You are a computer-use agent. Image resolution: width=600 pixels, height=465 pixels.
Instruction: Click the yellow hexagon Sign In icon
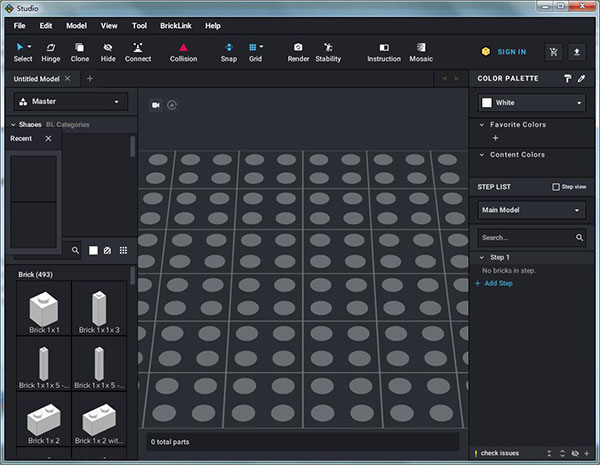click(486, 51)
